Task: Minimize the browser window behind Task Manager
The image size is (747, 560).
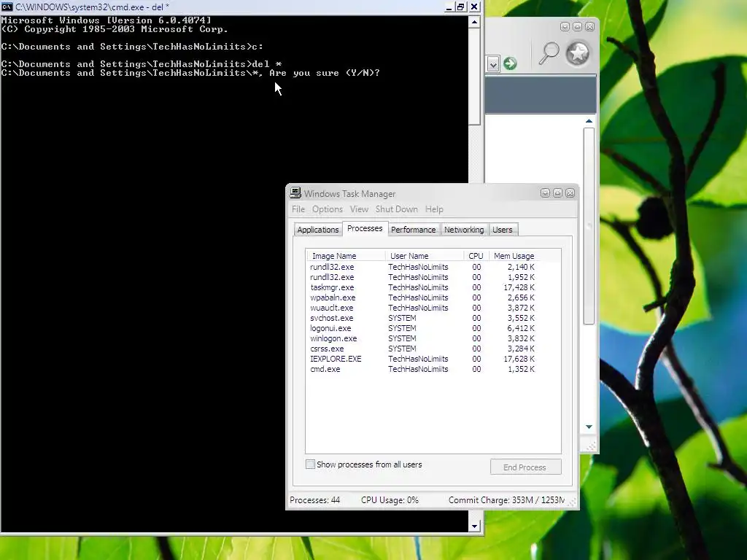Action: tap(565, 27)
